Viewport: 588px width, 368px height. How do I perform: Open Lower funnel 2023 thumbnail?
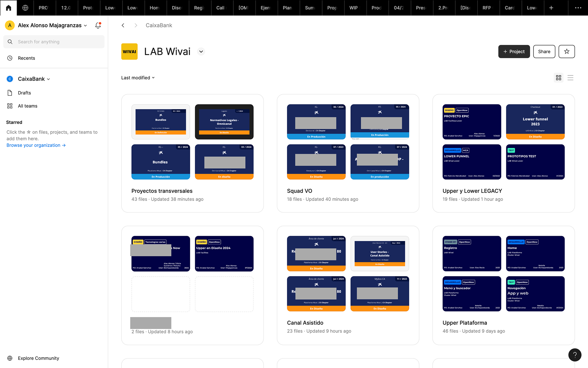point(535,122)
